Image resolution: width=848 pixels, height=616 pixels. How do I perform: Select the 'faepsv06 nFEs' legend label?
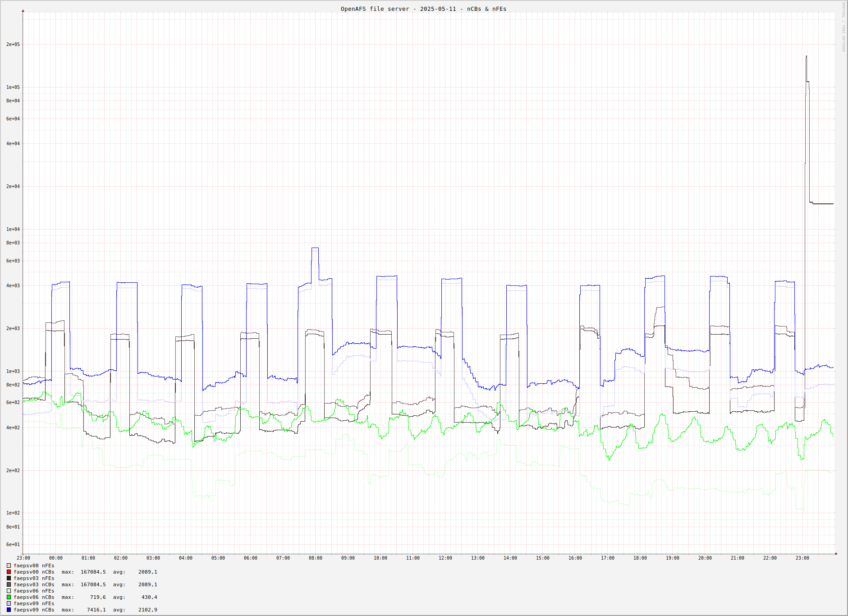pos(34,591)
